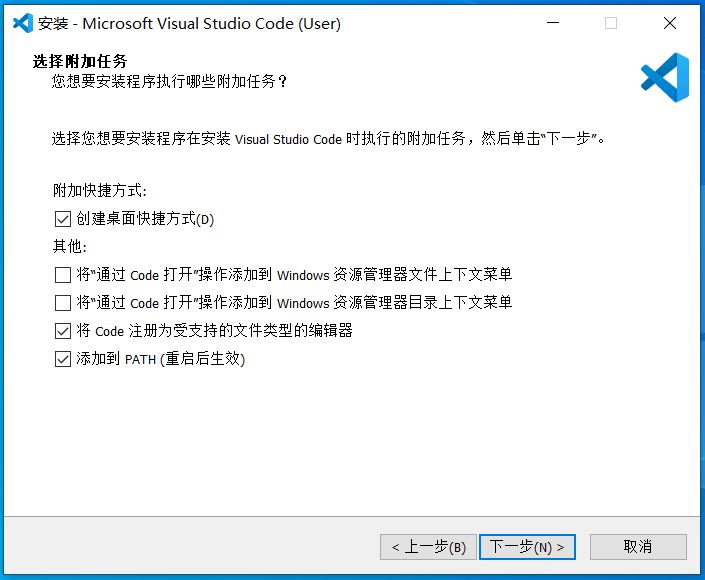Uncheck the 添加到 PATH checkbox
The image size is (705, 580).
63,358
